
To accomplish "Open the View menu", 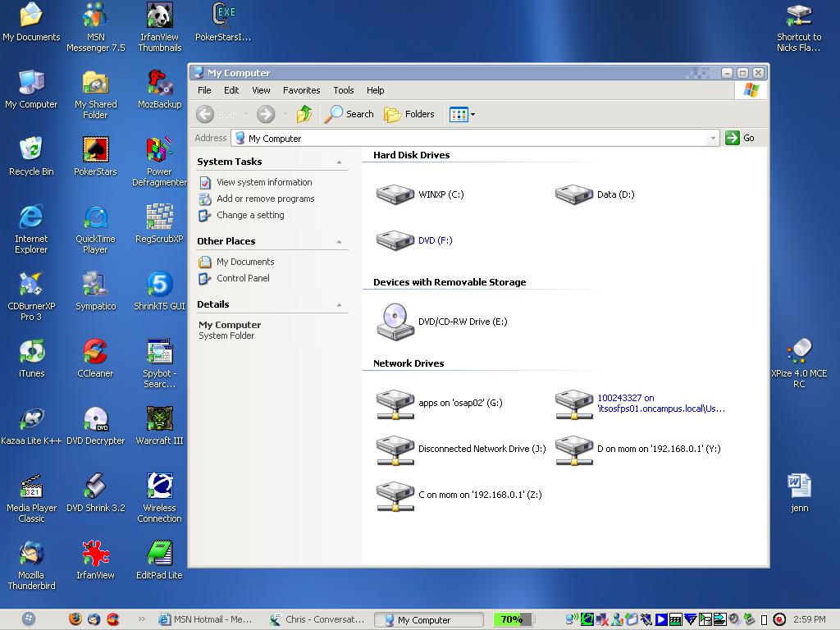I will (261, 90).
